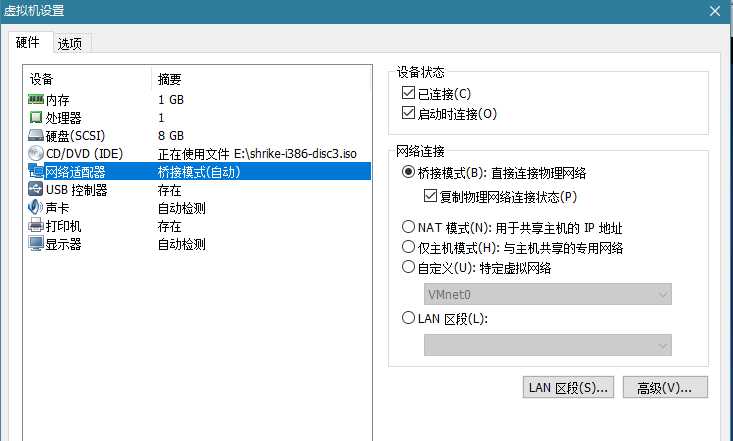Screen dimensions: 733x441
Task: Toggle the 启动时连接(O) checkbox
Action: (x=408, y=113)
